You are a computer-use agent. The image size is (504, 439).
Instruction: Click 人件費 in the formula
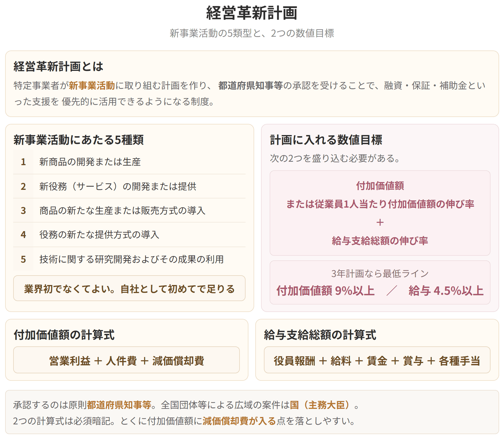pos(121,361)
